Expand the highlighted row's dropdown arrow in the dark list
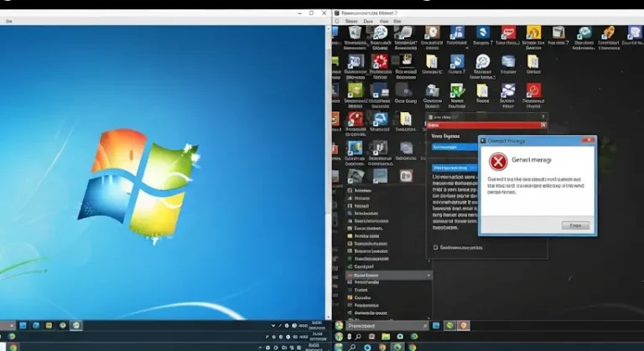Viewport: 644px width, 351px height. pos(428,276)
